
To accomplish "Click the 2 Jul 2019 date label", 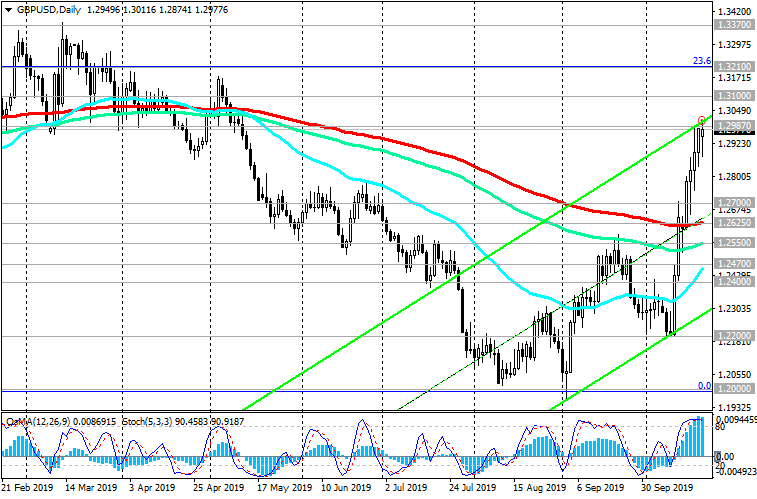I will 406,487.
